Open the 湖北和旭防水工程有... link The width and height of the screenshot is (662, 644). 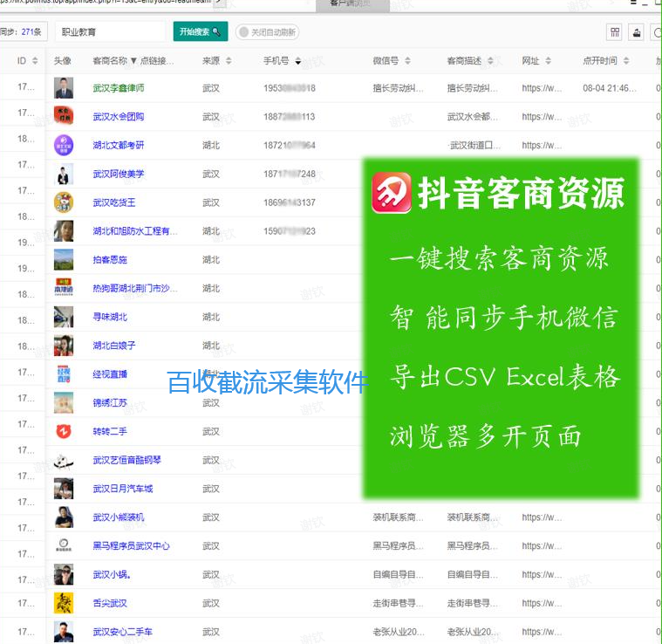tap(135, 231)
